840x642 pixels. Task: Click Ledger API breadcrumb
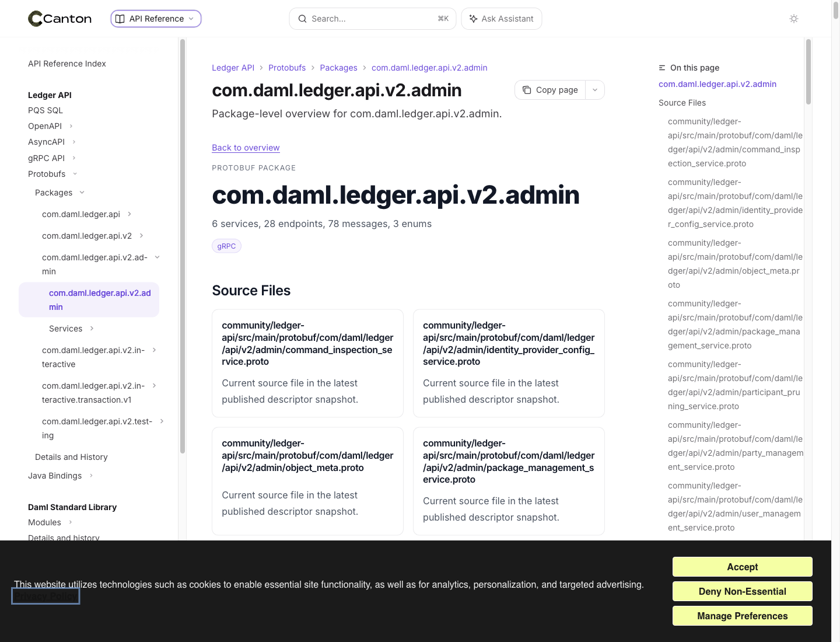(233, 68)
